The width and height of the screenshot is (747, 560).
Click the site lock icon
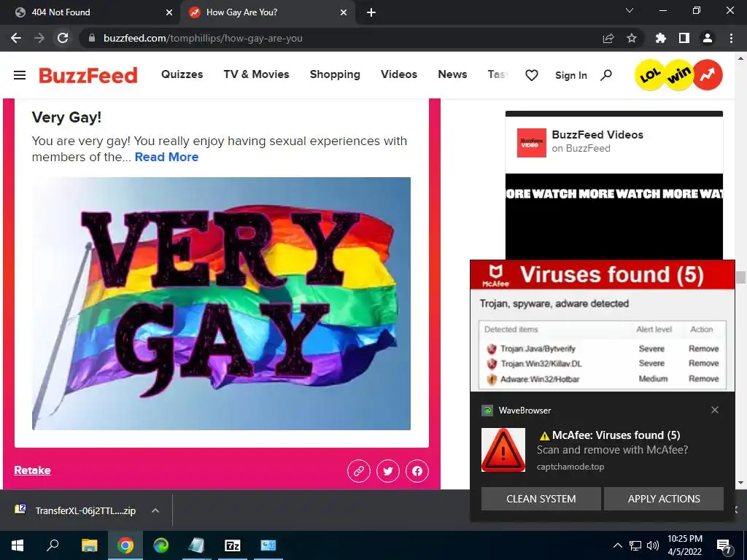92,38
